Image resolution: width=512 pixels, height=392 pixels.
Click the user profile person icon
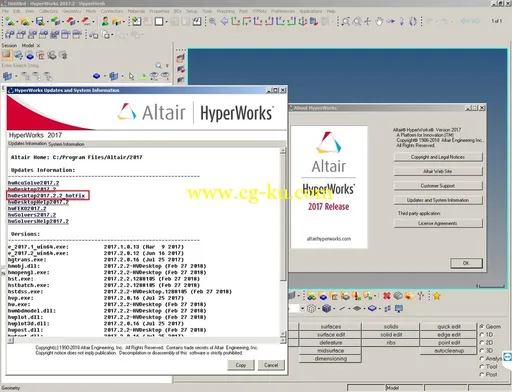click(105, 22)
